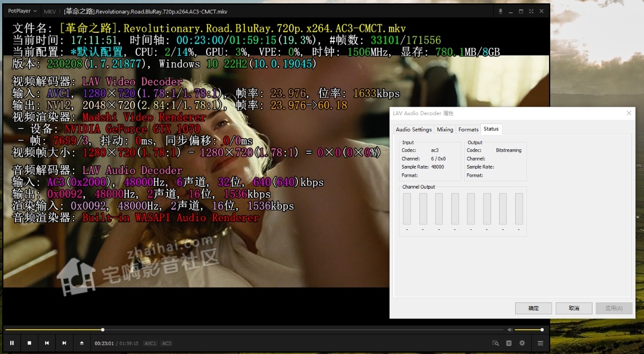644x354 pixels.
Task: Toggle the playlist hamburger icon
Action: tap(540, 343)
